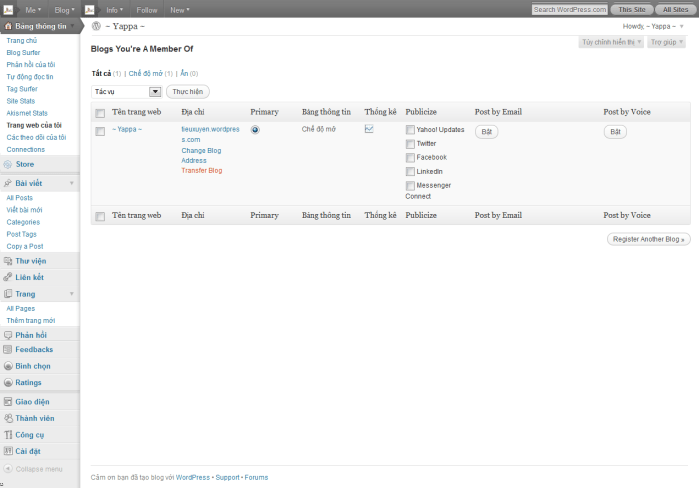
Task: Open the Blog menu in top bar
Action: [65, 9]
